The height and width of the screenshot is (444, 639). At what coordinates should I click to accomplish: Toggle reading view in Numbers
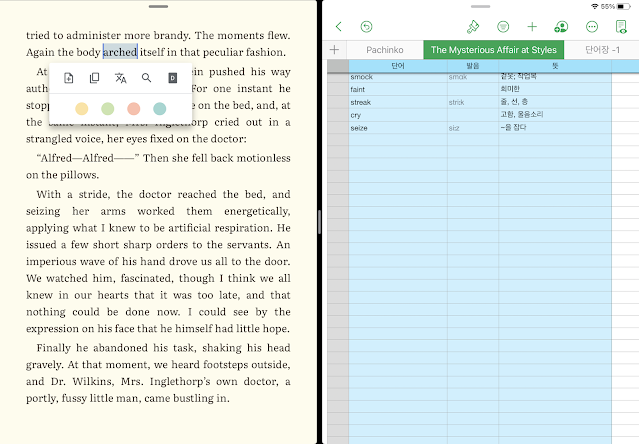pos(621,27)
